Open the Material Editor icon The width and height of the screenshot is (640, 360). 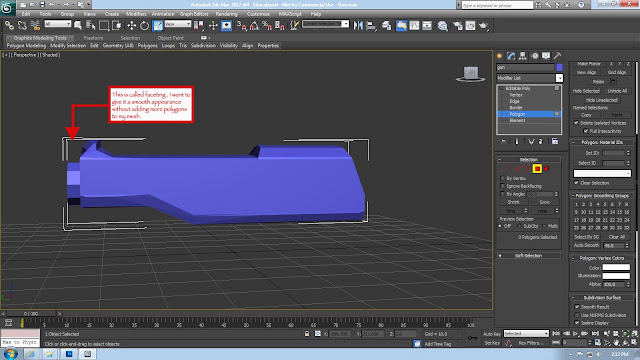[x=442, y=26]
